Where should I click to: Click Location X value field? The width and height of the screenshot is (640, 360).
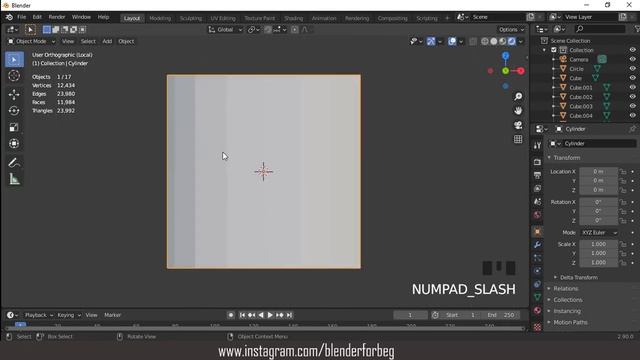(598, 171)
